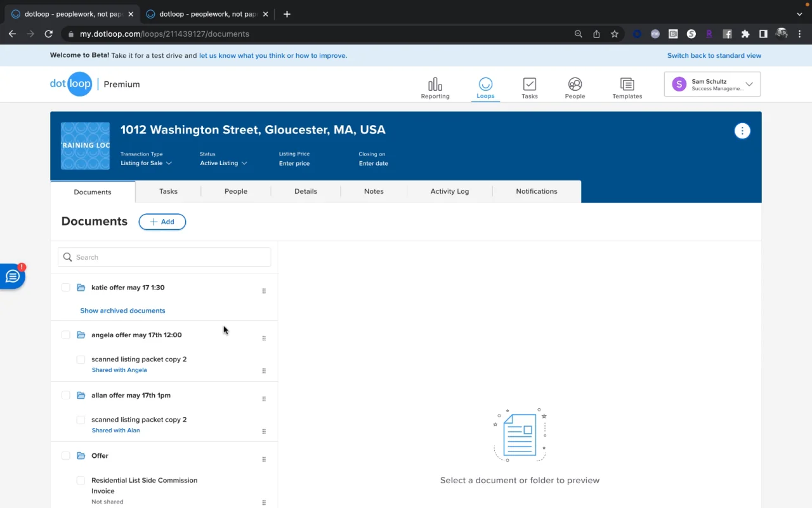
Task: Open the chat messages bubble icon
Action: coord(12,277)
